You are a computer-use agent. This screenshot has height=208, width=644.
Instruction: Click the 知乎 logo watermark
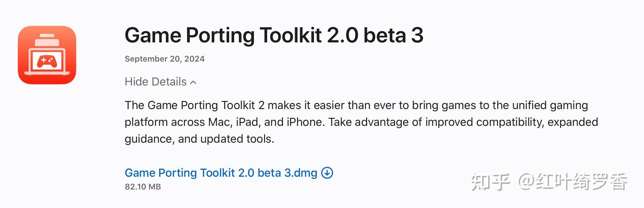[490, 182]
